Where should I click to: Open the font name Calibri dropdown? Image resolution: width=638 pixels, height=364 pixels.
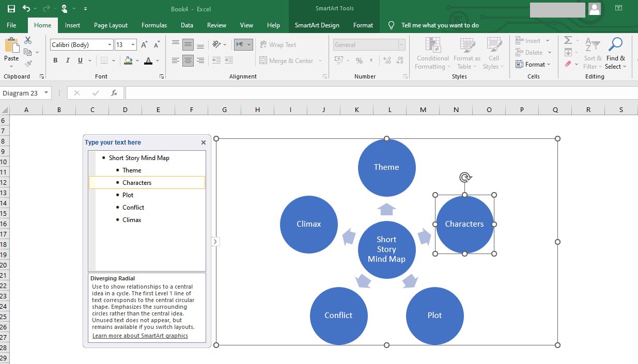[110, 45]
